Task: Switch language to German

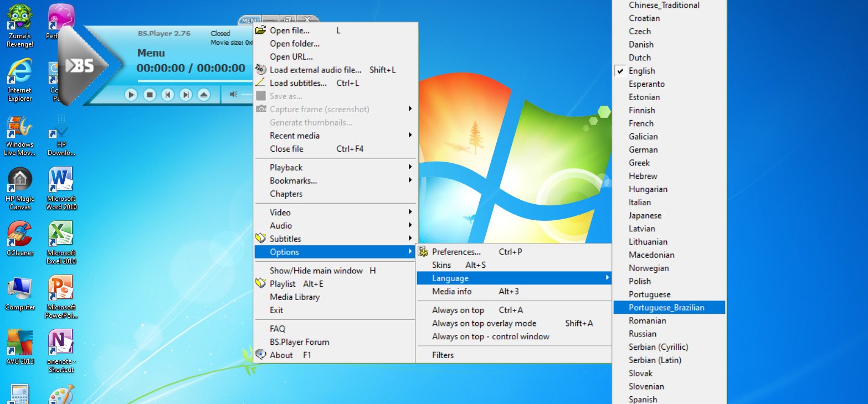Action: pyautogui.click(x=669, y=149)
